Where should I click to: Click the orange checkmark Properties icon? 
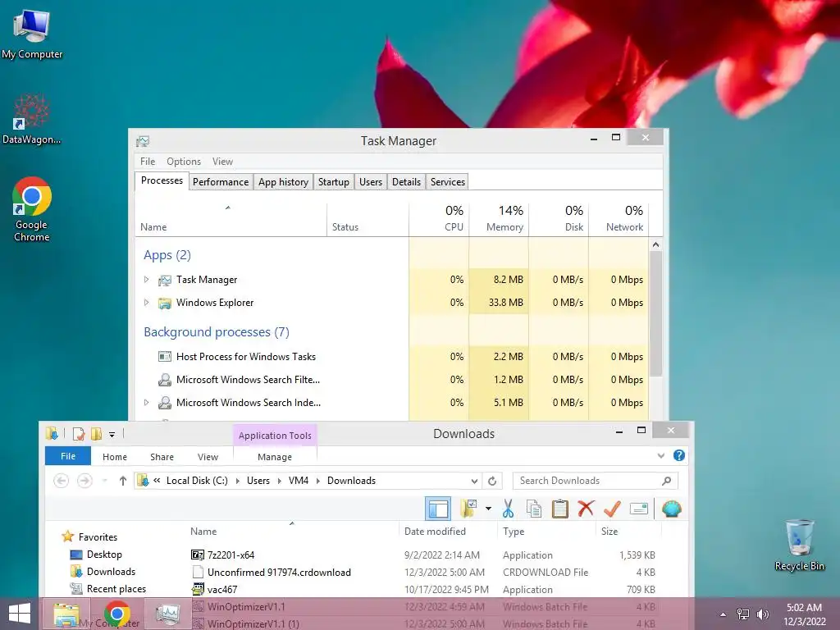612,509
